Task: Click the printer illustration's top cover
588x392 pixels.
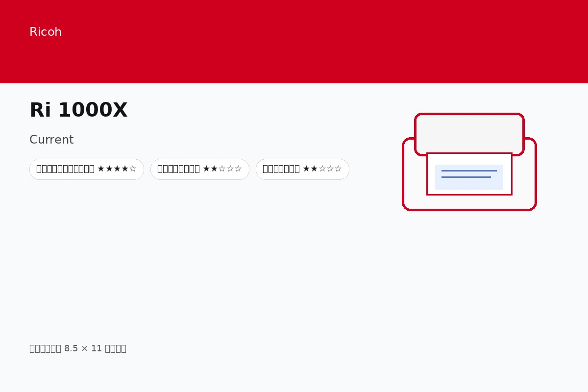Action: tap(469, 134)
